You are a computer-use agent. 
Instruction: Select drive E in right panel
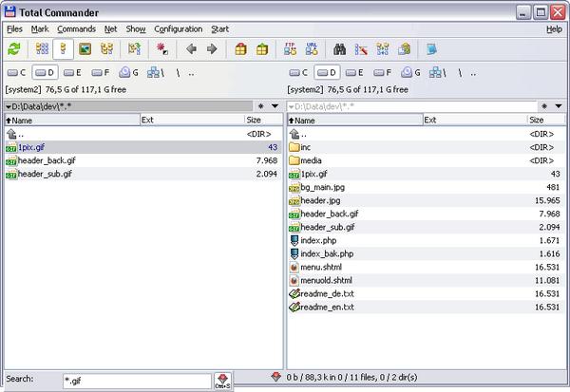[x=354, y=73]
